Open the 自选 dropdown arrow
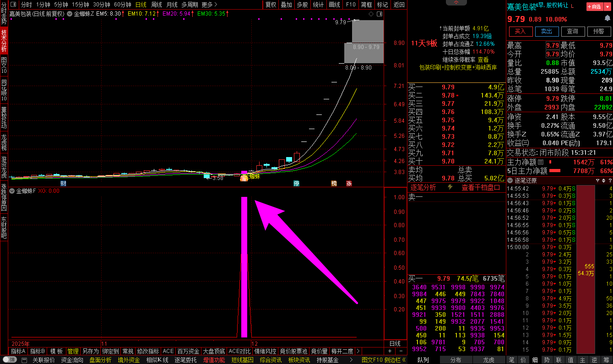613x364 pixels. [x=607, y=6]
